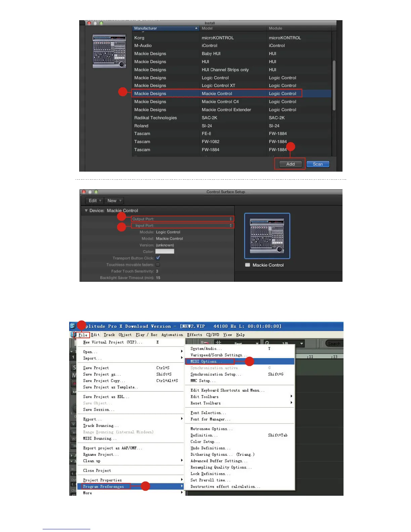Viewport: 411px width, 532px height.
Task: Click the Install window vertical scrollbar
Action: click(334, 85)
